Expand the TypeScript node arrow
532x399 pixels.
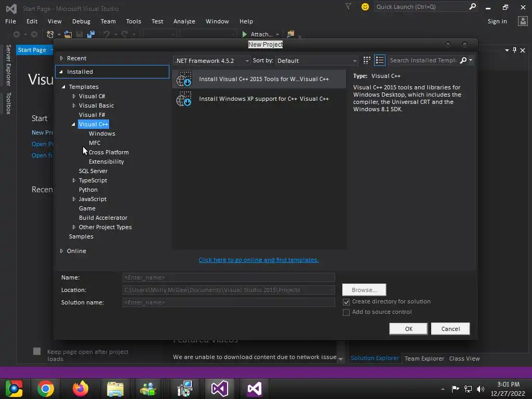coord(74,180)
